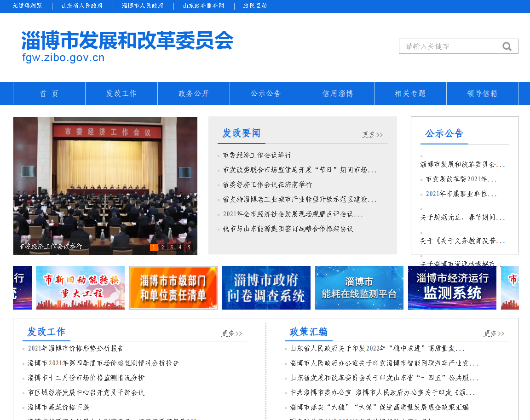530x420 pixels.
Task: Switch the slideshow to slide 3
Action: point(171,247)
